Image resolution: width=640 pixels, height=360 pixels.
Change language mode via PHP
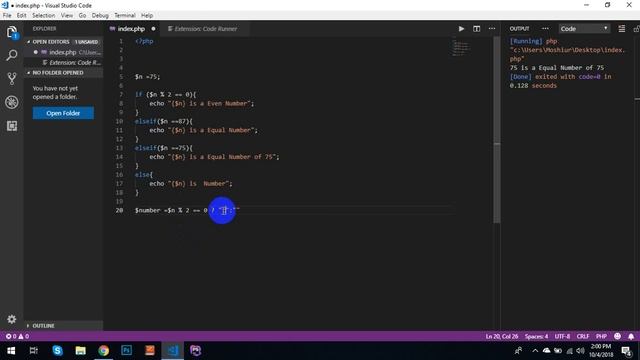(x=601, y=336)
